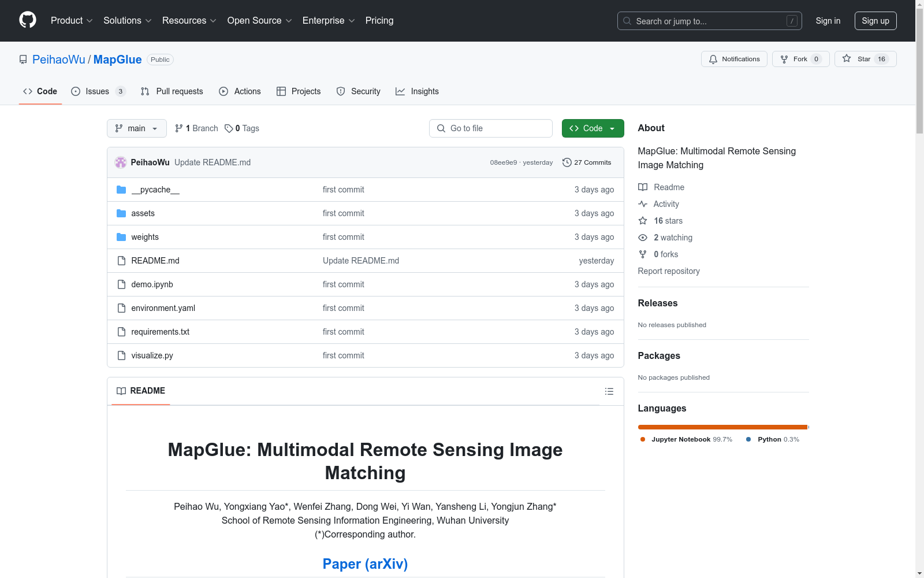The image size is (924, 578).
Task: Click the __pycache__ folder icon
Action: 121,190
